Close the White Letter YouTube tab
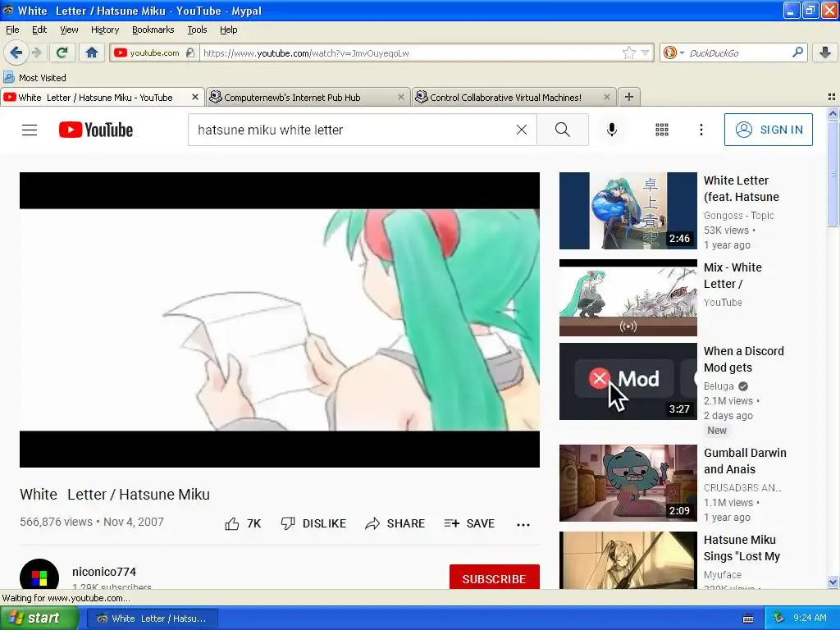The height and width of the screenshot is (630, 840). pos(195,97)
